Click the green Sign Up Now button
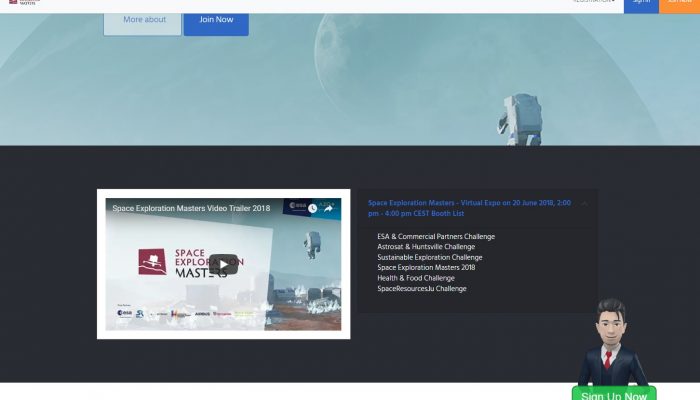Image resolution: width=700 pixels, height=400 pixels. coord(614,394)
